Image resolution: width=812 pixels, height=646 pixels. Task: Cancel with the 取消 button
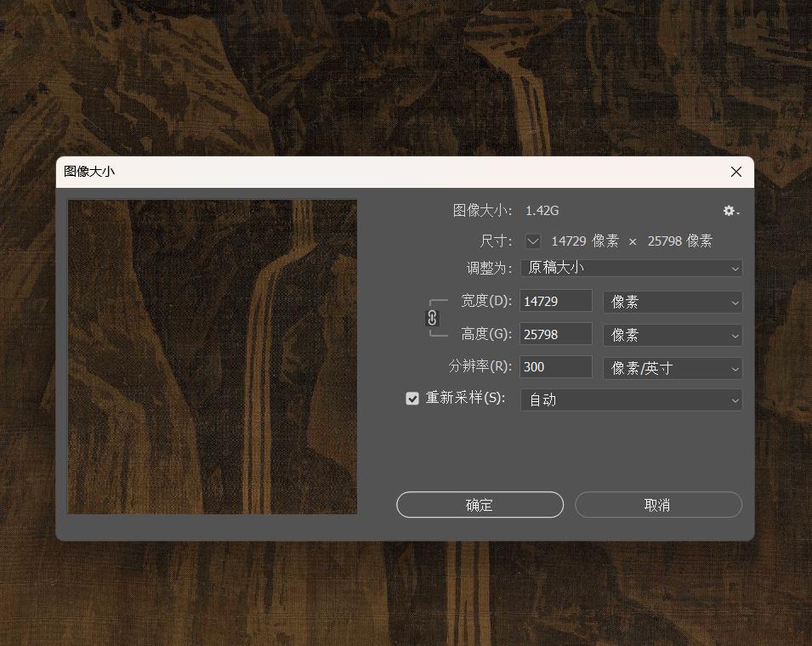tap(658, 505)
